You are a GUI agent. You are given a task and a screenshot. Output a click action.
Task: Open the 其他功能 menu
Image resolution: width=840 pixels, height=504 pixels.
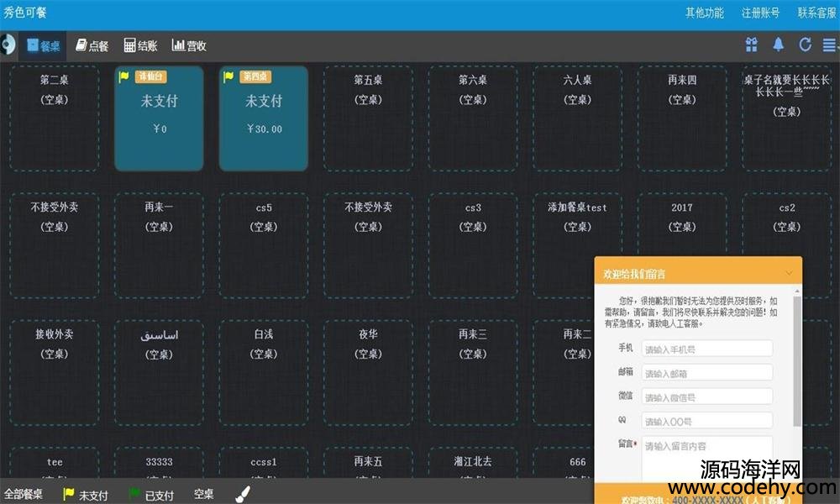click(704, 13)
